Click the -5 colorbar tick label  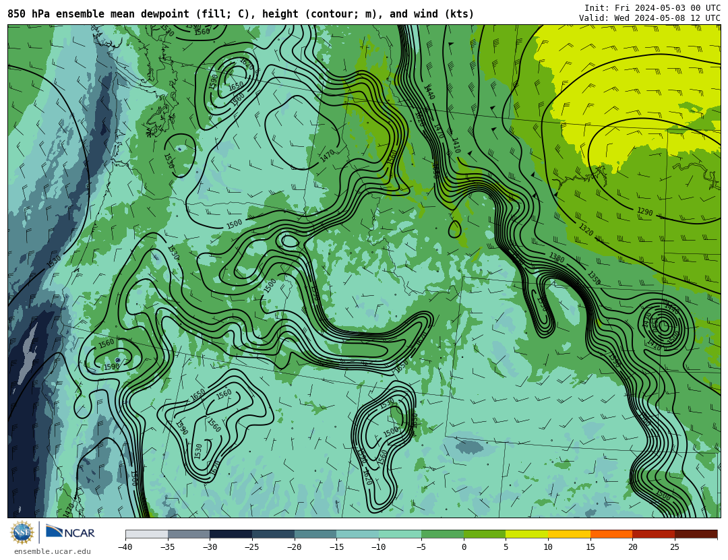pos(421,547)
